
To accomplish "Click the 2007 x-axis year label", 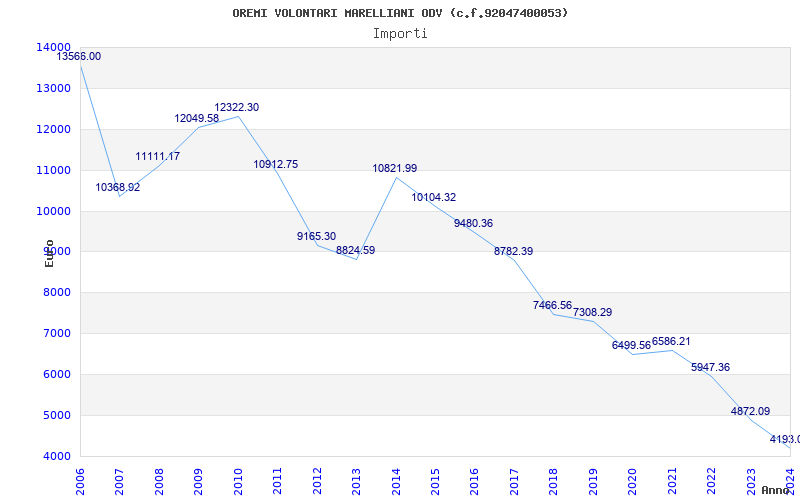I will [x=119, y=481].
